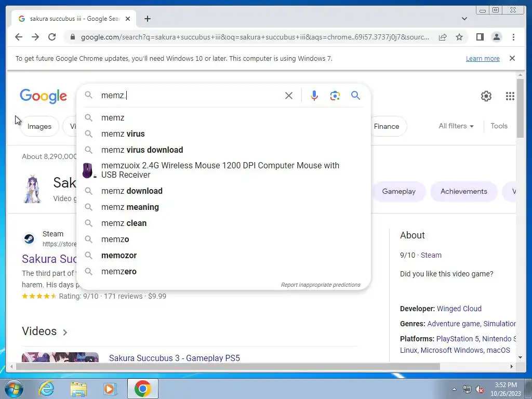The image size is (532, 399).
Task: Select the 'memzo' suggestion
Action: pyautogui.click(x=223, y=239)
